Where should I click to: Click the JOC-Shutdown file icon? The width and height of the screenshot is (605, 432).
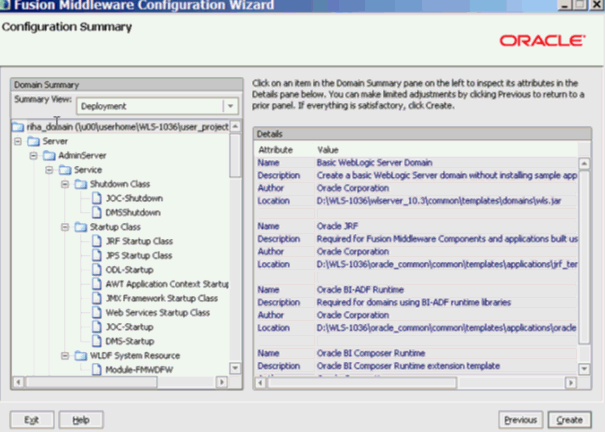[97, 198]
